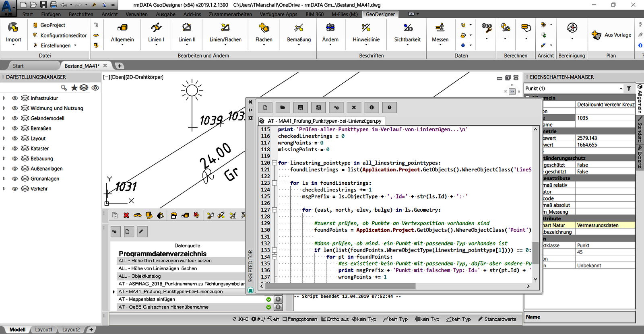Open the Layout1 tab

43,330
